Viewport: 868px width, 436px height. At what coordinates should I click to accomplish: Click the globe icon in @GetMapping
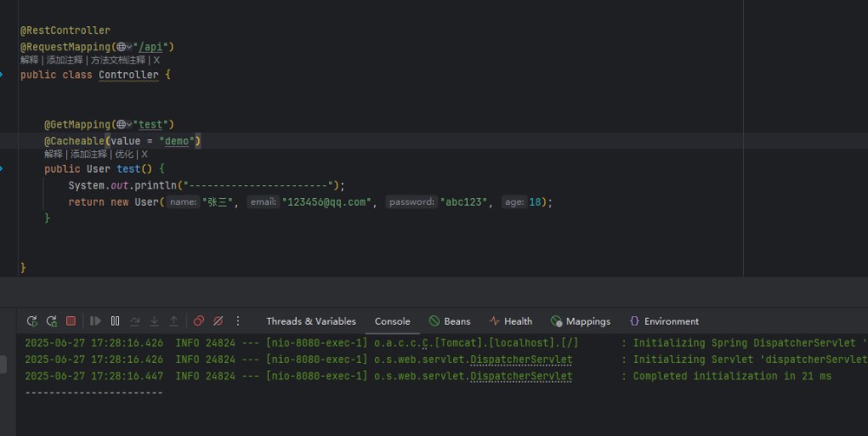pos(121,125)
